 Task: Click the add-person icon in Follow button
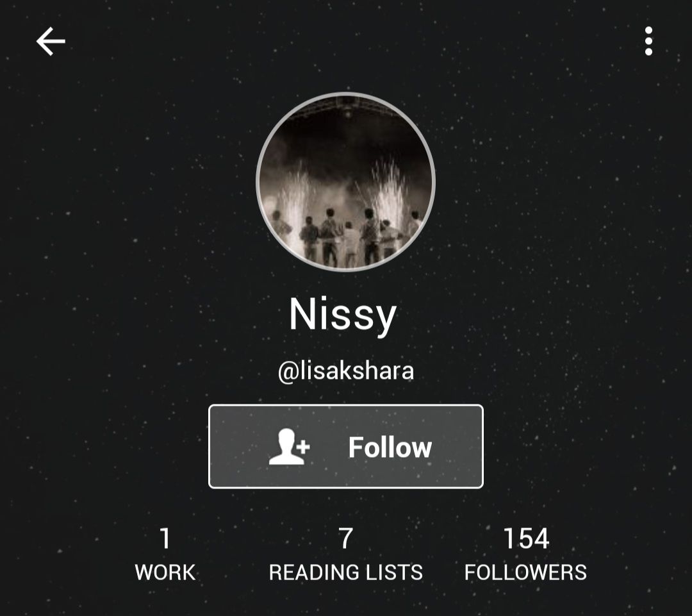coord(290,446)
